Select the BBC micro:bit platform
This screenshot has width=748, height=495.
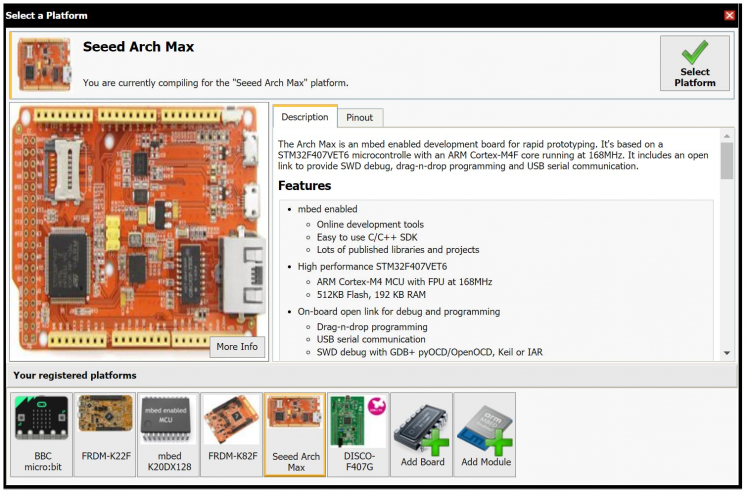coord(41,434)
